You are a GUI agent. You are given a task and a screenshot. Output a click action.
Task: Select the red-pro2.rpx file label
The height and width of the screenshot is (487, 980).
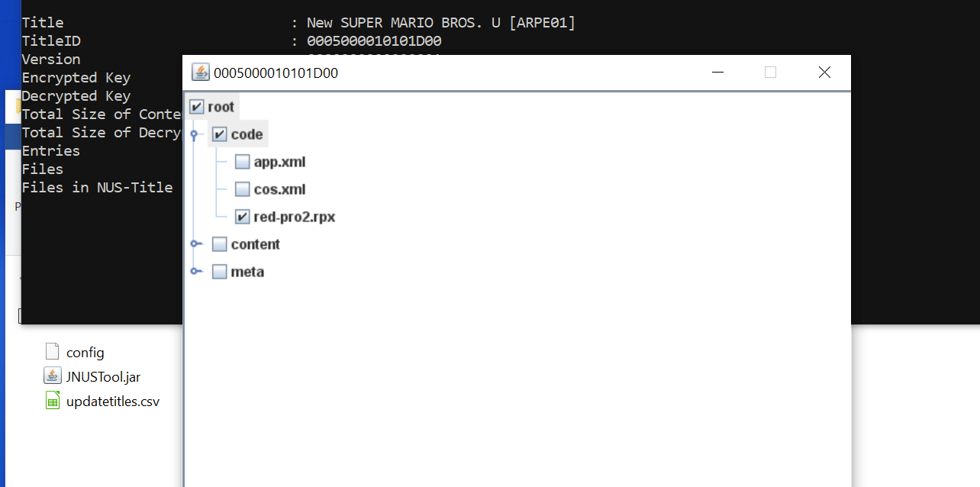295,217
